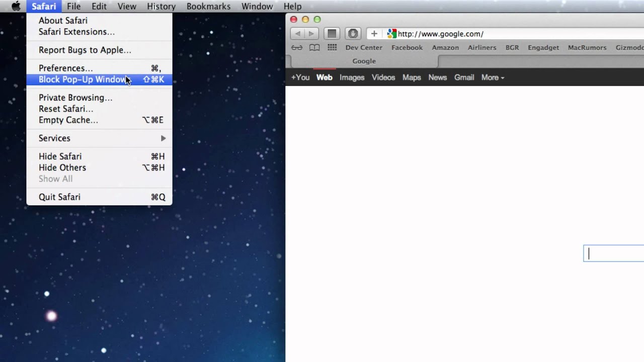
Task: Choose Hide Others
Action: coord(99,167)
